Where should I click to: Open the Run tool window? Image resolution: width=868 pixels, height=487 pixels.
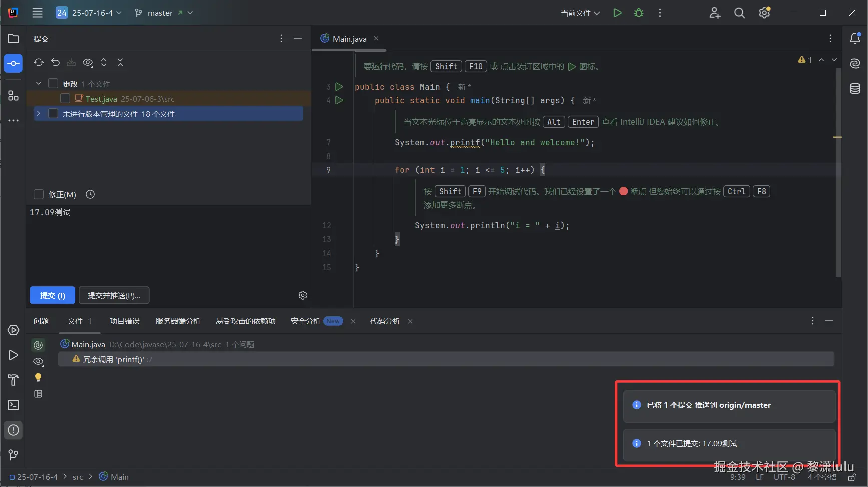13,355
